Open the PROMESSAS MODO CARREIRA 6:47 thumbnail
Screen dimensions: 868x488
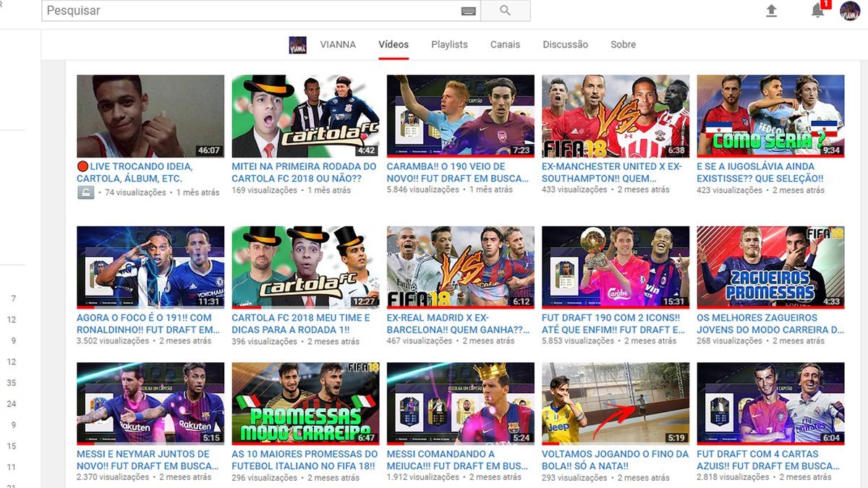(x=305, y=403)
